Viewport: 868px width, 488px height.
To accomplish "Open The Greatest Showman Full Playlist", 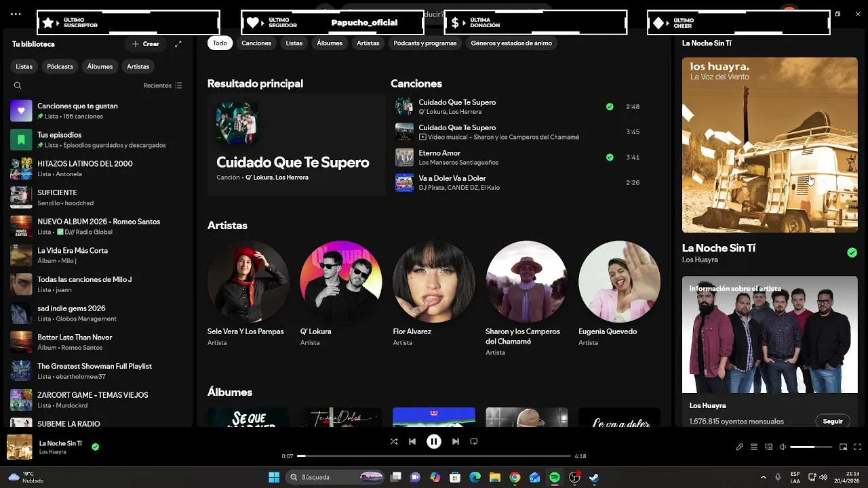I will coord(98,371).
